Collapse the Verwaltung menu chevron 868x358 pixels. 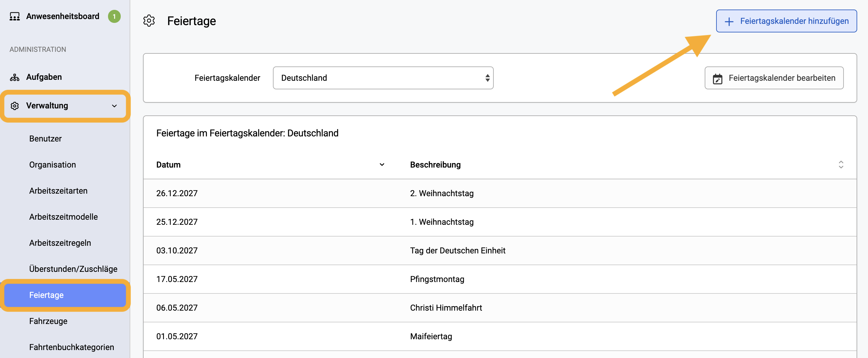tap(114, 106)
